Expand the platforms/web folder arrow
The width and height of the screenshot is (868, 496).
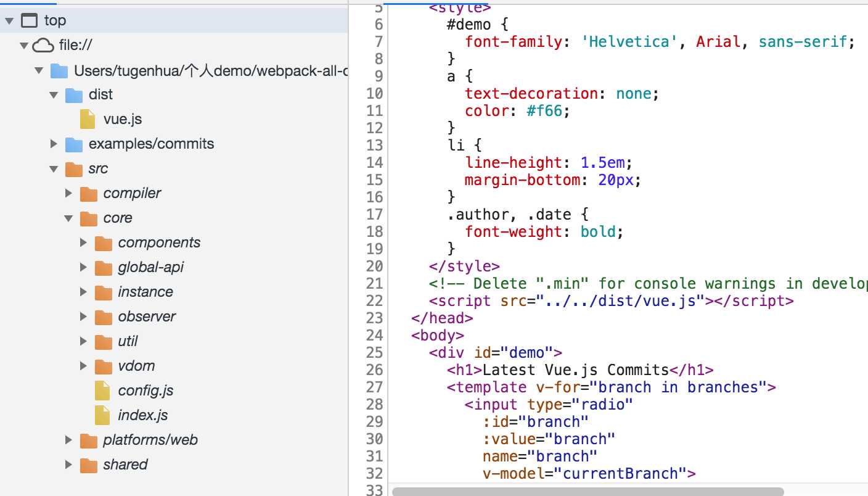click(x=69, y=440)
